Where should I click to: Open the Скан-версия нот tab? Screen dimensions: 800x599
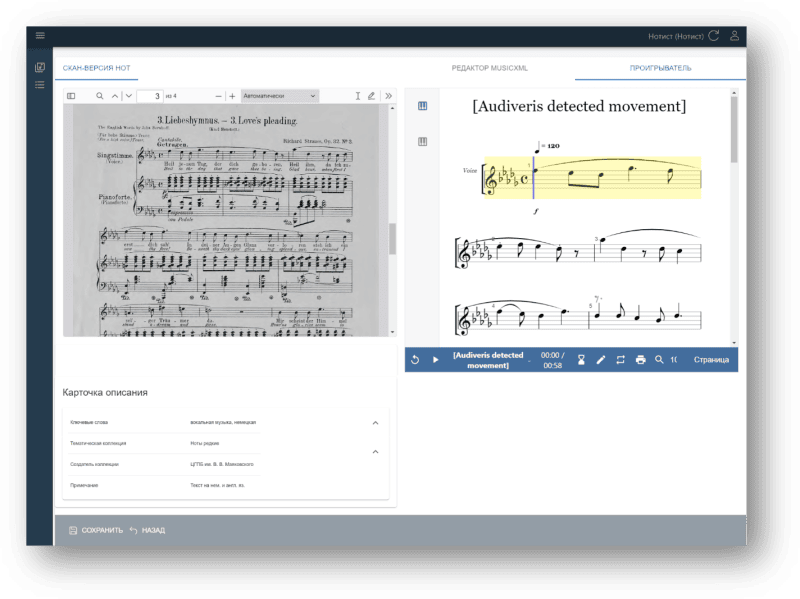(x=96, y=68)
